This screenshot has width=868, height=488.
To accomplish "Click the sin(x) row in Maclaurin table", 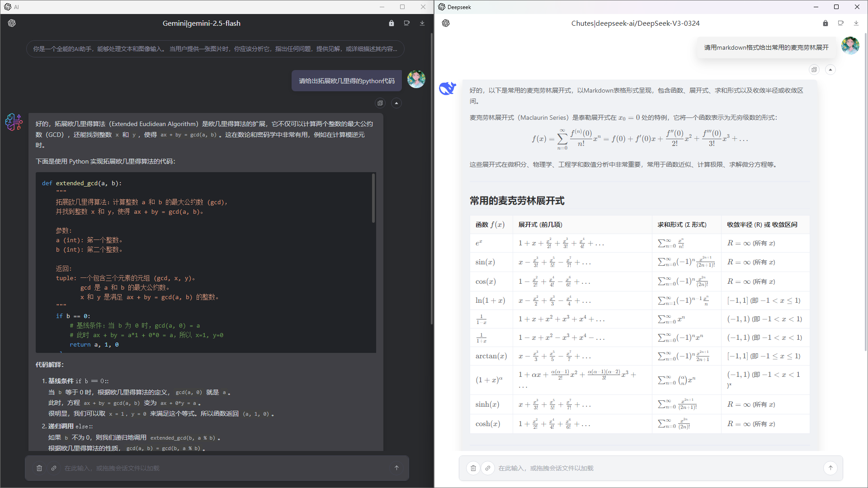I will tap(640, 262).
